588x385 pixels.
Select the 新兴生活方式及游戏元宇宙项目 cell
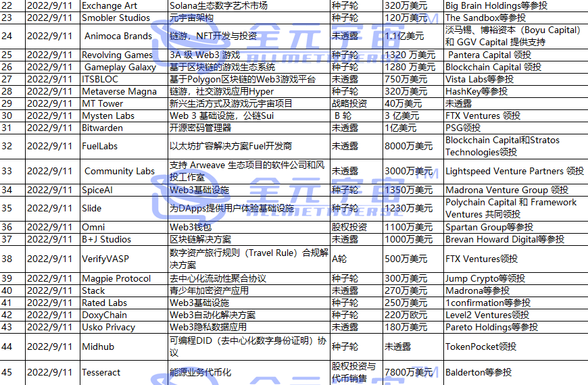point(249,104)
